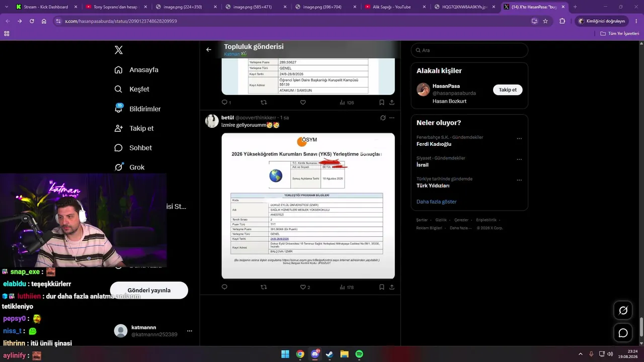644x362 pixels.
Task: Click Kimliğinizi doğrulayın profile button
Action: (602, 21)
